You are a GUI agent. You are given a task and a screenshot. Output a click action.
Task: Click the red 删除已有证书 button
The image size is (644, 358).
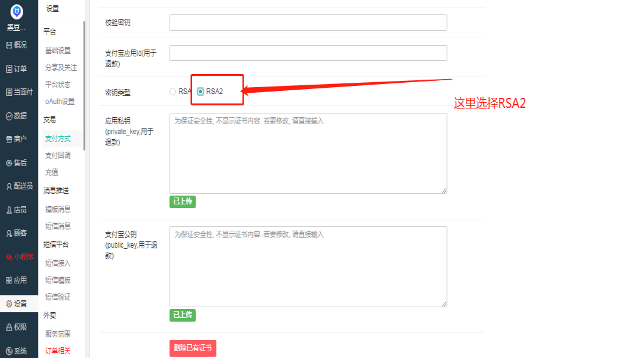tap(193, 348)
